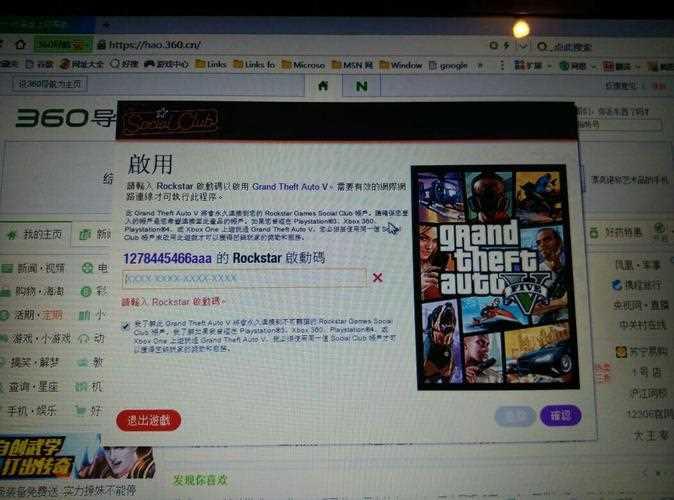Click the browser search box magnifier icon
Screen dimensions: 674x500
tap(542, 46)
